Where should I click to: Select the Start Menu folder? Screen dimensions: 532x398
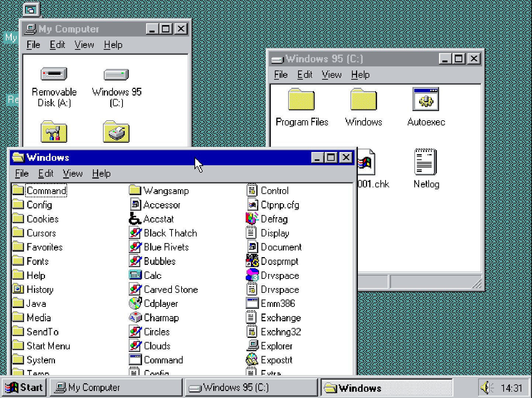[x=41, y=346]
